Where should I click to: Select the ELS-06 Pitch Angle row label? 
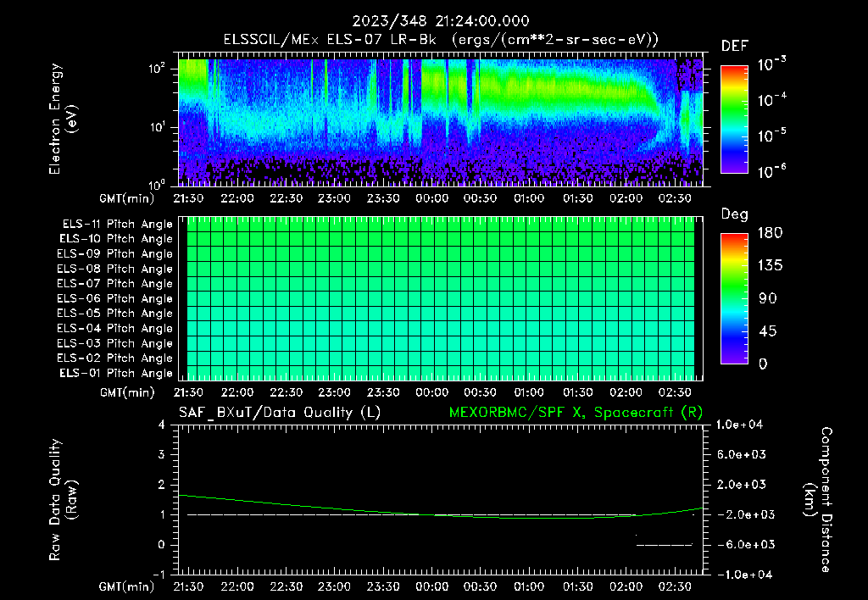click(115, 299)
